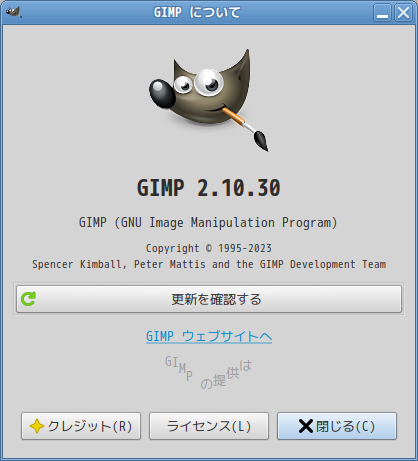The image size is (418, 461).
Task: Close dialog using 閉じる(C) button
Action: 337,426
